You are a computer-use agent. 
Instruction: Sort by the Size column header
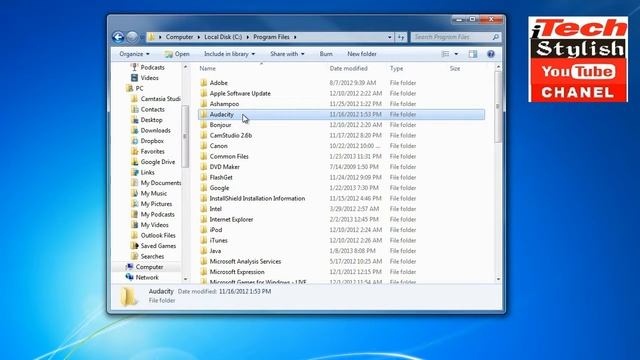(455, 69)
